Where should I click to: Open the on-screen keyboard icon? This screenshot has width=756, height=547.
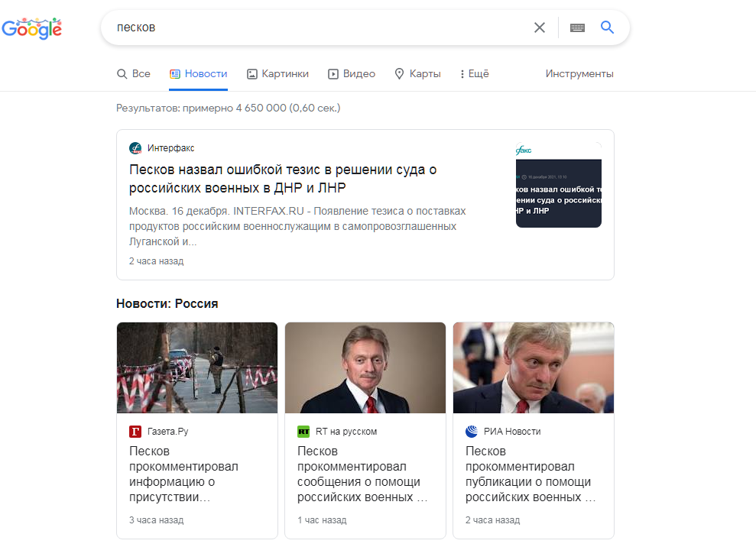(x=577, y=28)
